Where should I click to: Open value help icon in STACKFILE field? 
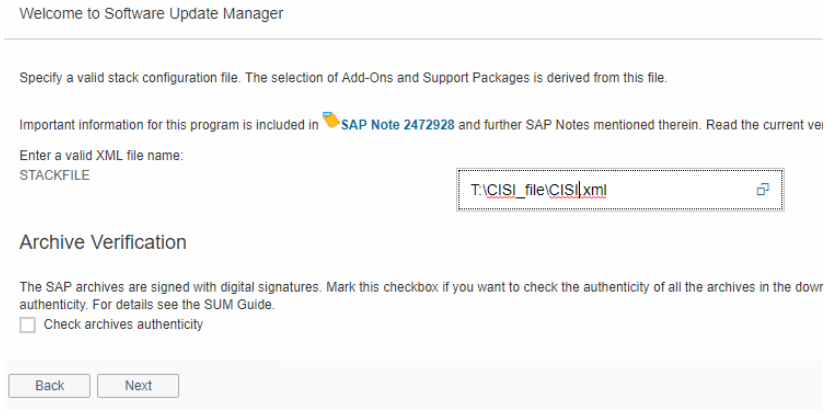(762, 188)
